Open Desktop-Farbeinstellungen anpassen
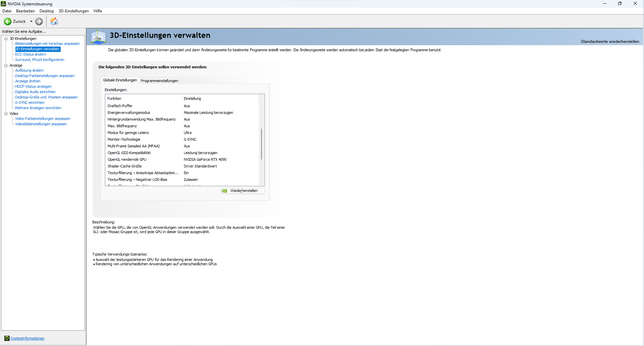The width and height of the screenshot is (644, 346). coord(45,76)
